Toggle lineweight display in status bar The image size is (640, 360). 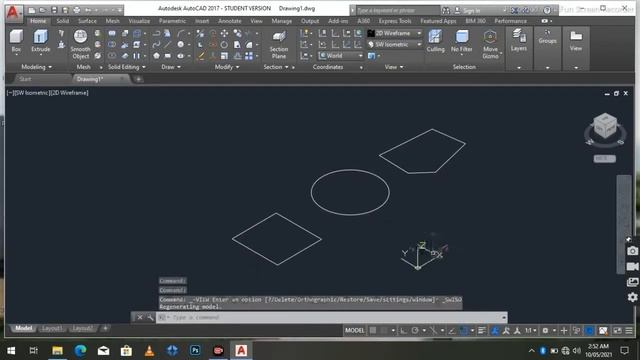[x=482, y=331]
